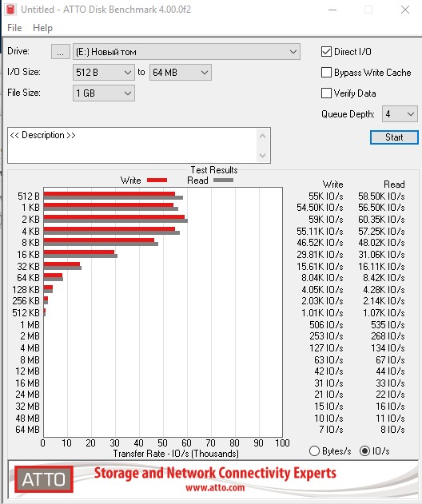Click the 128 KB chart row label
Viewport: 422px width, 504px height.
pyautogui.click(x=26, y=290)
